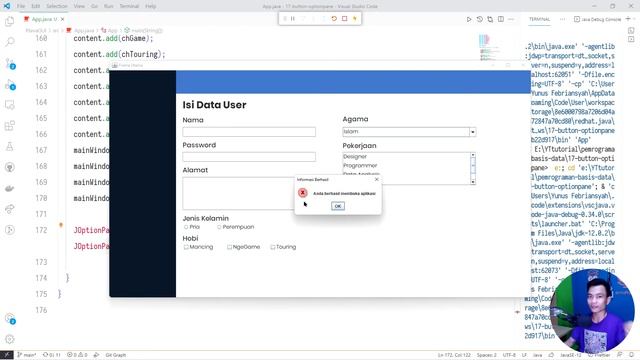Check the Mancing hobby checkbox
Image resolution: width=640 pixels, height=360 pixels.
pos(186,247)
